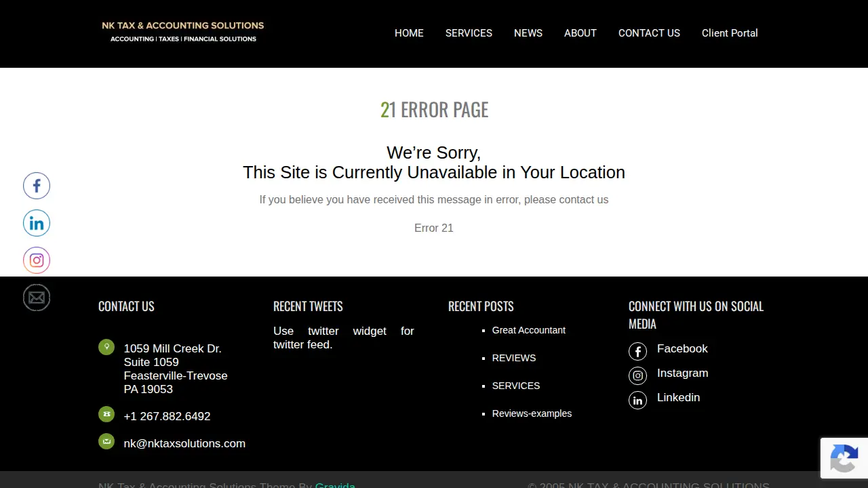Open the REVIEWS recent post
Image resolution: width=868 pixels, height=488 pixels.
514,358
